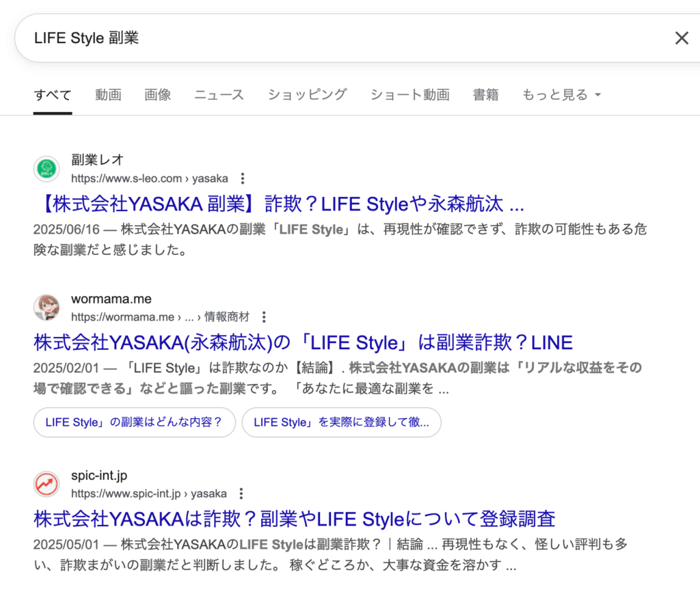
Task: Click the spic-int.jp site name
Action: tap(99, 475)
